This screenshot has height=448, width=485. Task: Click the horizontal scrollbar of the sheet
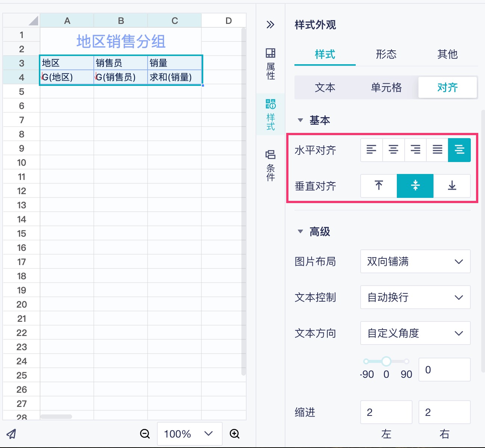coord(56,416)
